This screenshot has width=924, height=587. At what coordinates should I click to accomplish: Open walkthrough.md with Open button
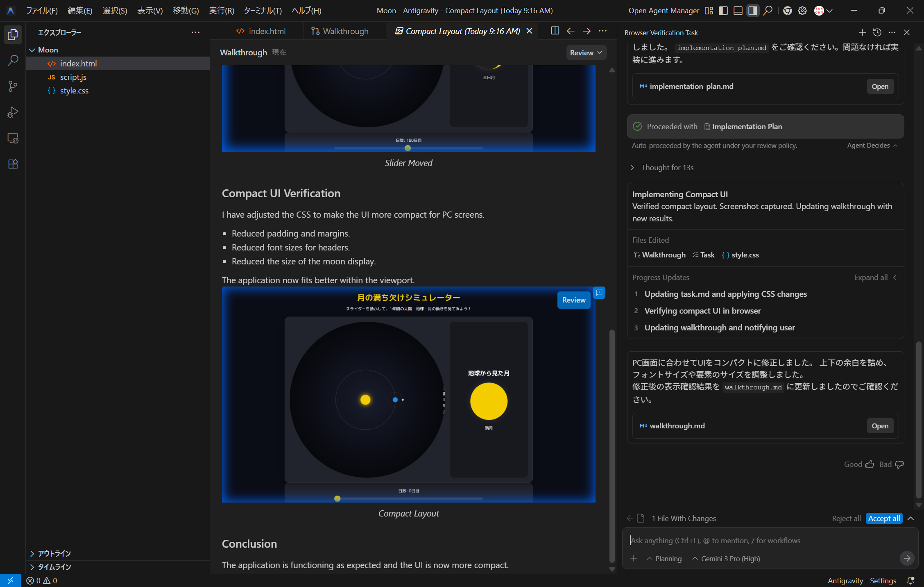point(879,425)
